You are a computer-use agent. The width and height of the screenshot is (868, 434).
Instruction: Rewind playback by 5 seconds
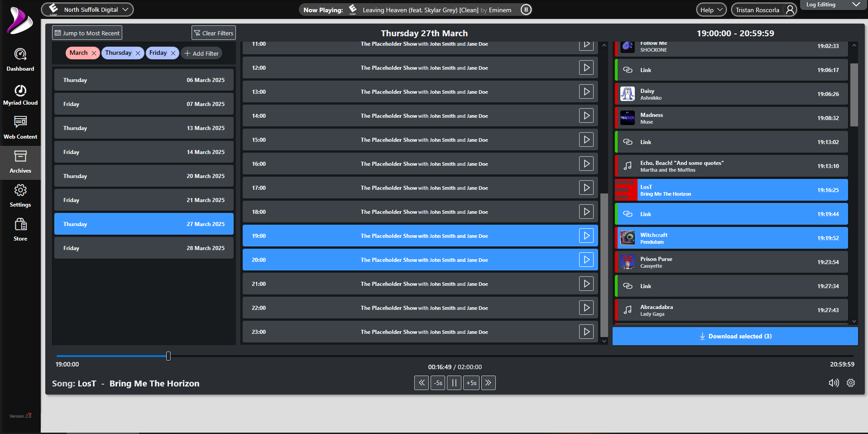click(438, 383)
